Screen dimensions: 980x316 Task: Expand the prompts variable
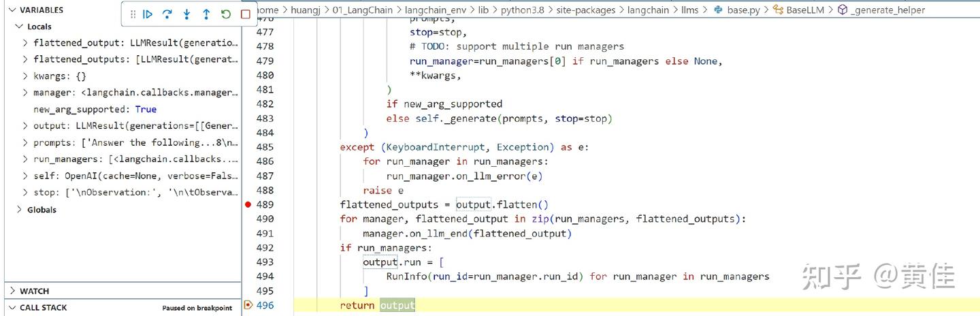[x=25, y=142]
